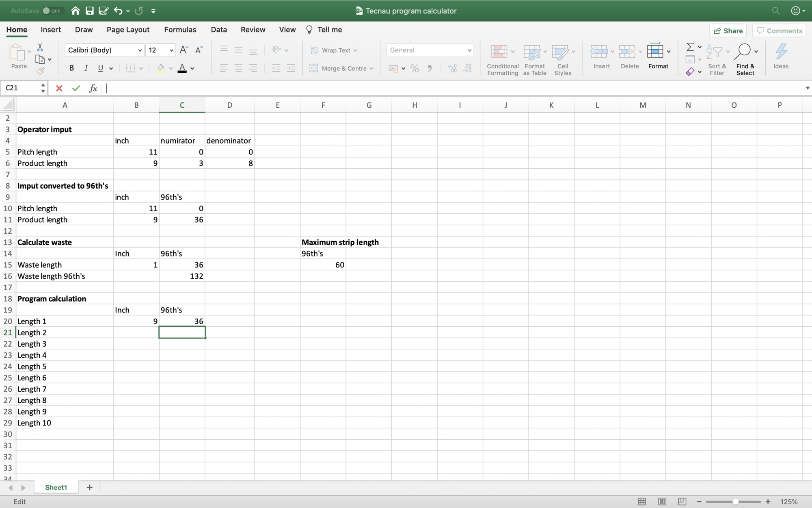Click the Share button
The width and height of the screenshot is (812, 508).
(728, 31)
